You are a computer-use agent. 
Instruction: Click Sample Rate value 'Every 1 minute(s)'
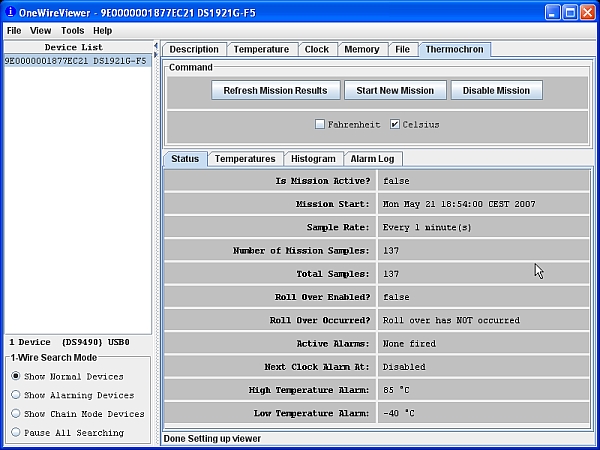tap(427, 228)
